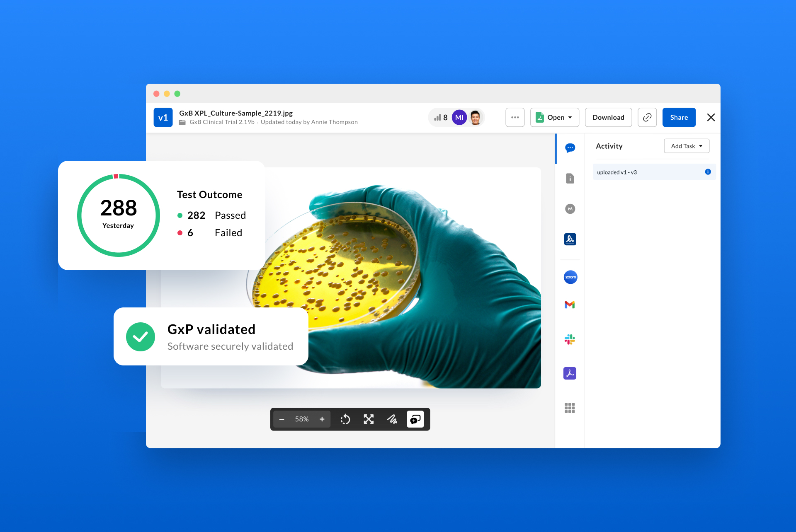Open the GxB Clinical Trial 2.19b folder link
Viewport: 796px width, 532px height.
pyautogui.click(x=222, y=122)
